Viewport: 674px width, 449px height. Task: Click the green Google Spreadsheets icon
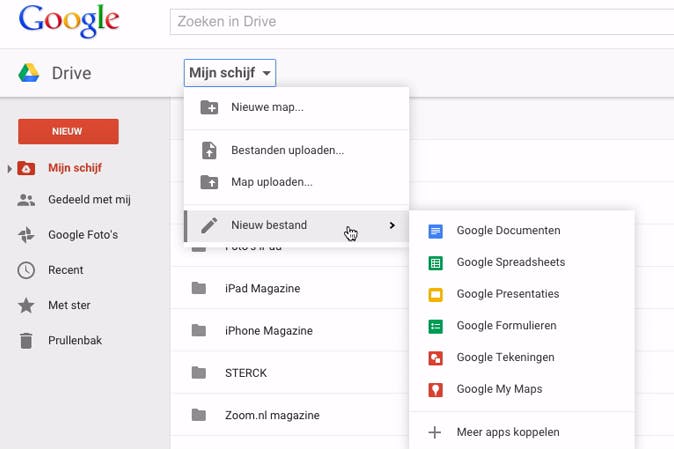pyautogui.click(x=435, y=263)
